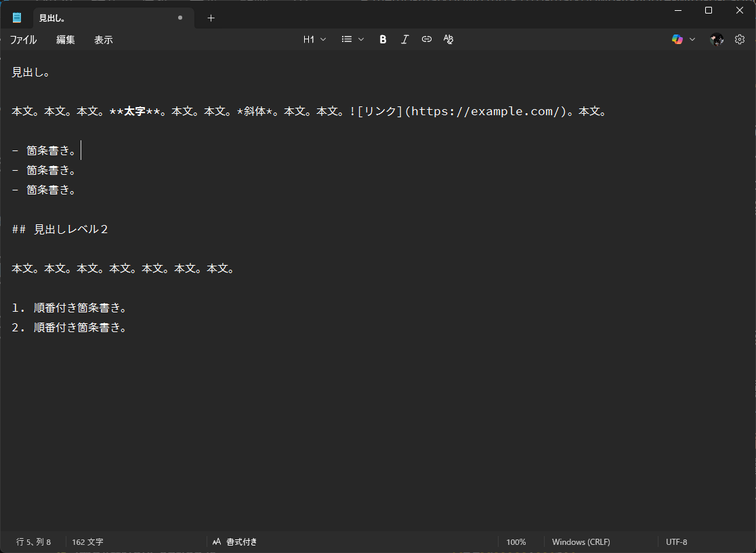This screenshot has height=553, width=756.
Task: Click the UTF-8 encoding indicator
Action: [676, 542]
